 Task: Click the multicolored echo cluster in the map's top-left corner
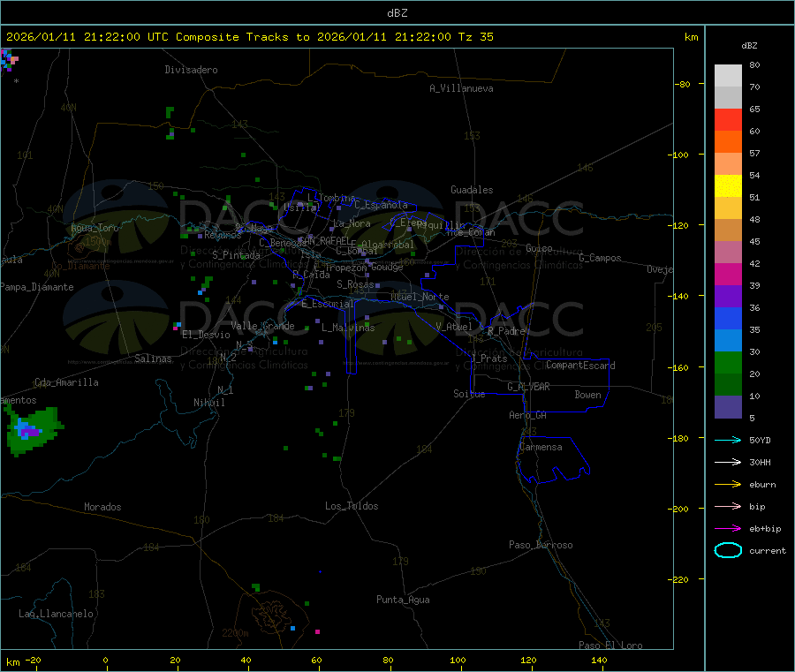9,60
